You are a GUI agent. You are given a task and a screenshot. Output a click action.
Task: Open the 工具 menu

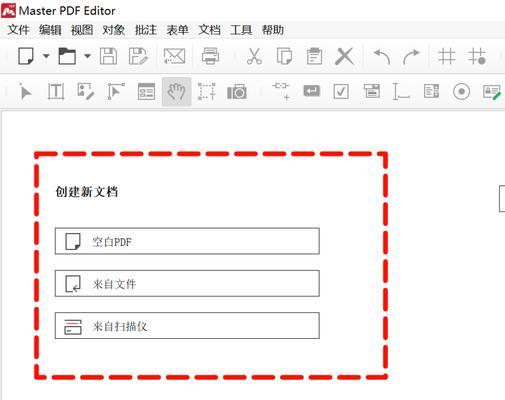click(x=241, y=30)
